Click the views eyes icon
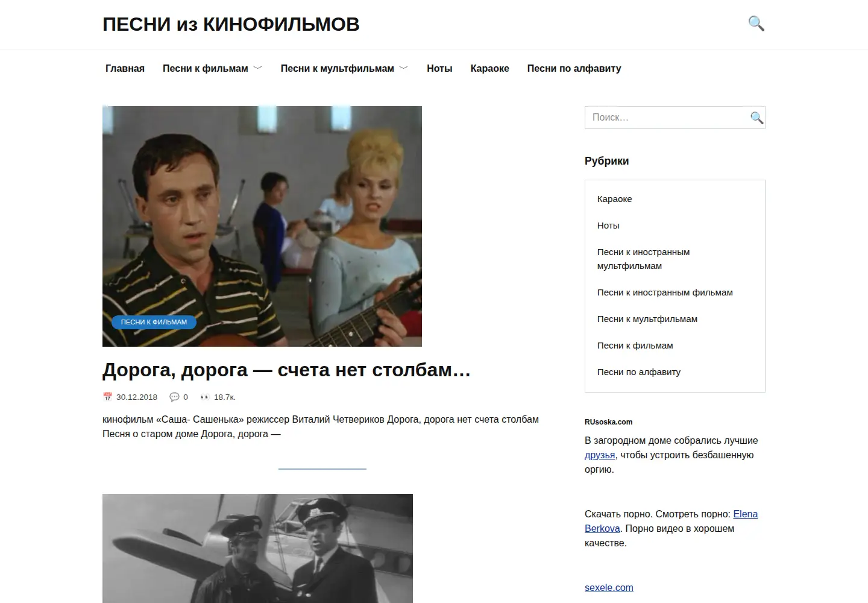This screenshot has height=603, width=868. pyautogui.click(x=205, y=397)
